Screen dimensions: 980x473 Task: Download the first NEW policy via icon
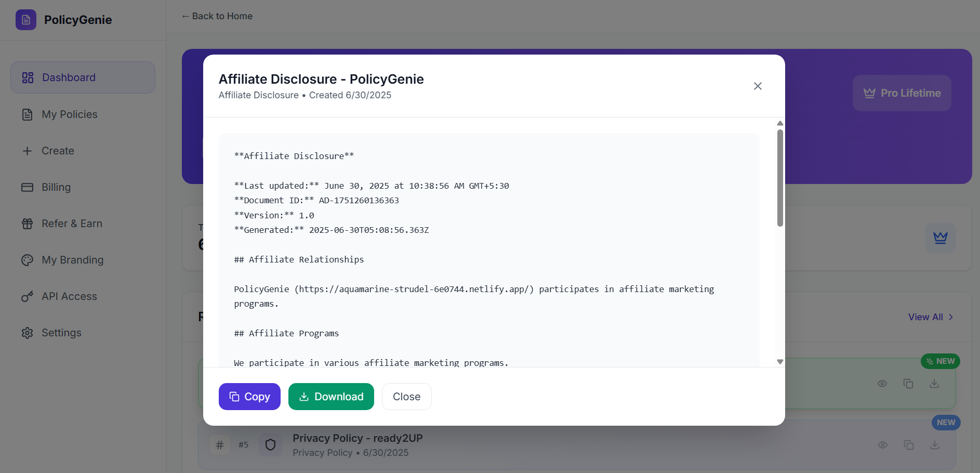click(934, 384)
